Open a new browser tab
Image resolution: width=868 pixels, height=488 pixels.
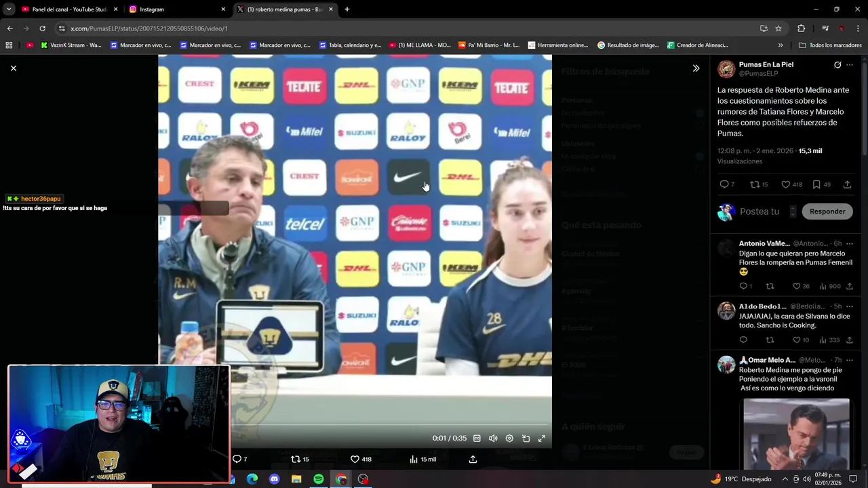coord(347,9)
